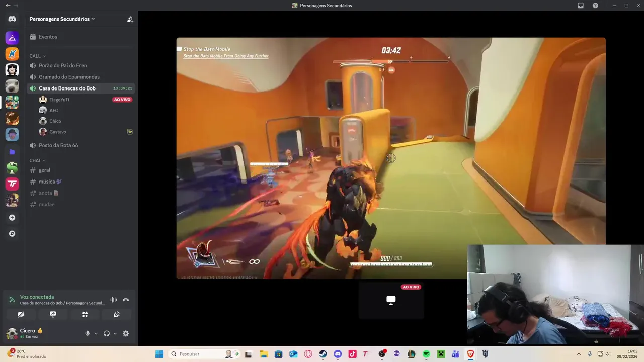This screenshot has height=362, width=644.
Task: Go back with title bar arrow
Action: (7, 6)
